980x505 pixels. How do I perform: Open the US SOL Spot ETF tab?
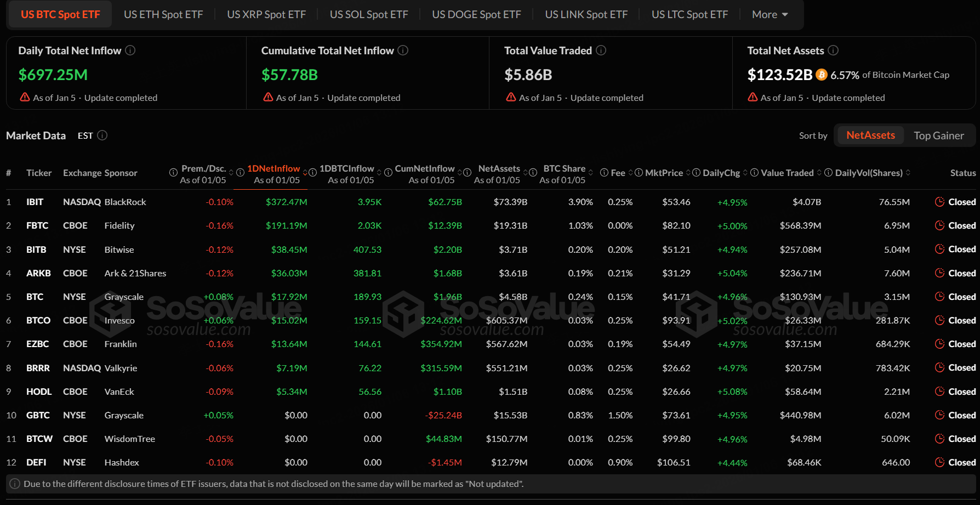pos(369,15)
